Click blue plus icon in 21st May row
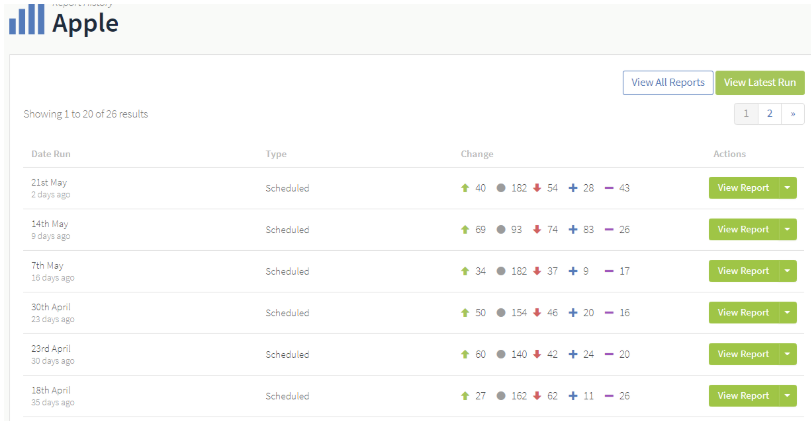Screen dimensions: 811x428 (573, 188)
